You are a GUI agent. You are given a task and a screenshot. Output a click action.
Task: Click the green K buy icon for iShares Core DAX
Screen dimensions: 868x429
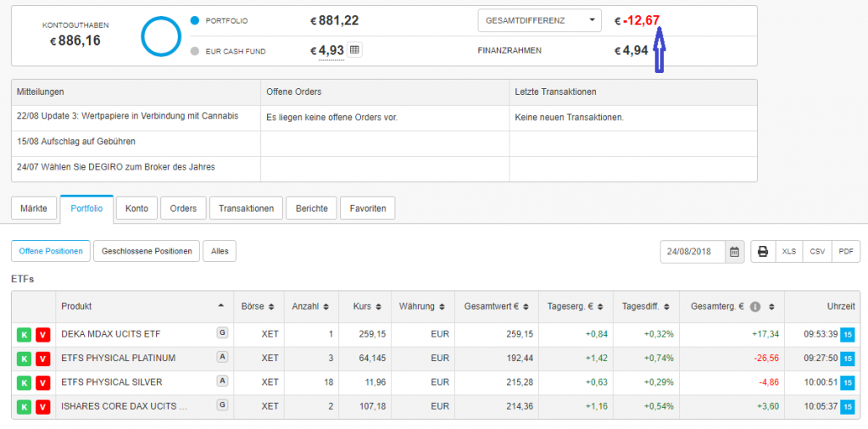click(23, 406)
